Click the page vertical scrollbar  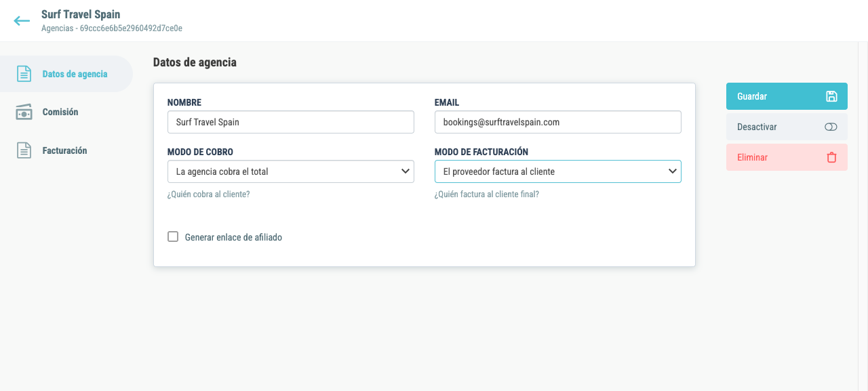863,216
